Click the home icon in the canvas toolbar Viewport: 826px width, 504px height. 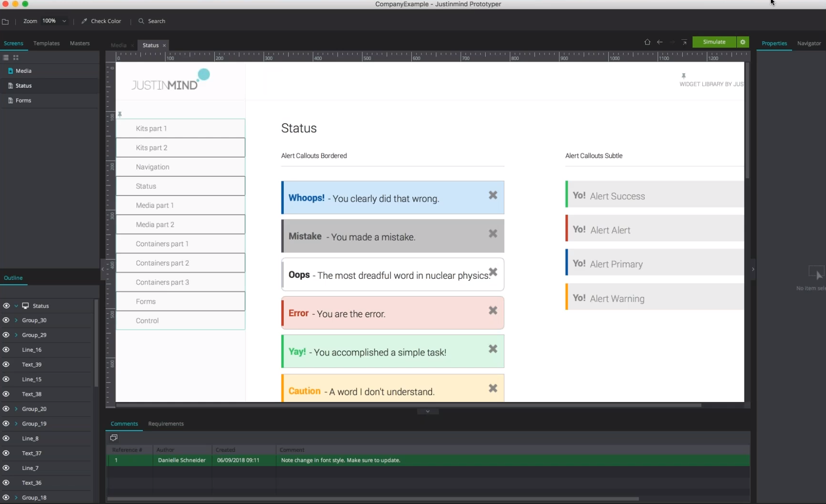coord(647,42)
